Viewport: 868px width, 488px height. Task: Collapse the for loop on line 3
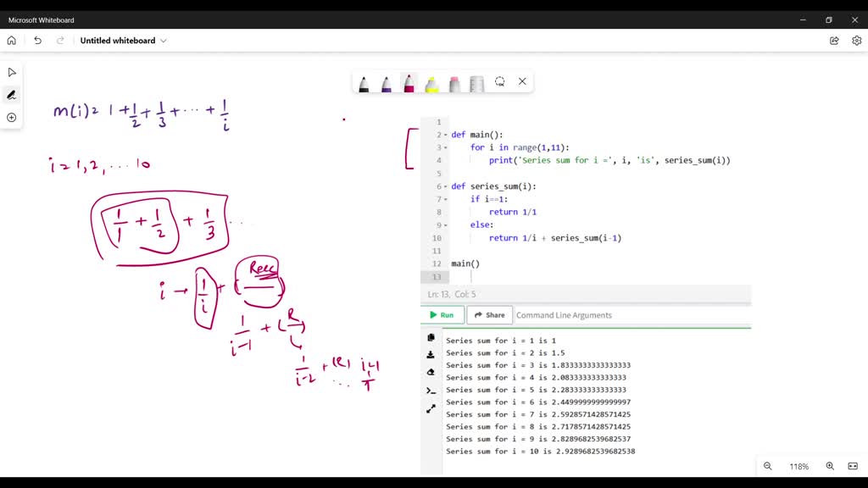tap(446, 147)
